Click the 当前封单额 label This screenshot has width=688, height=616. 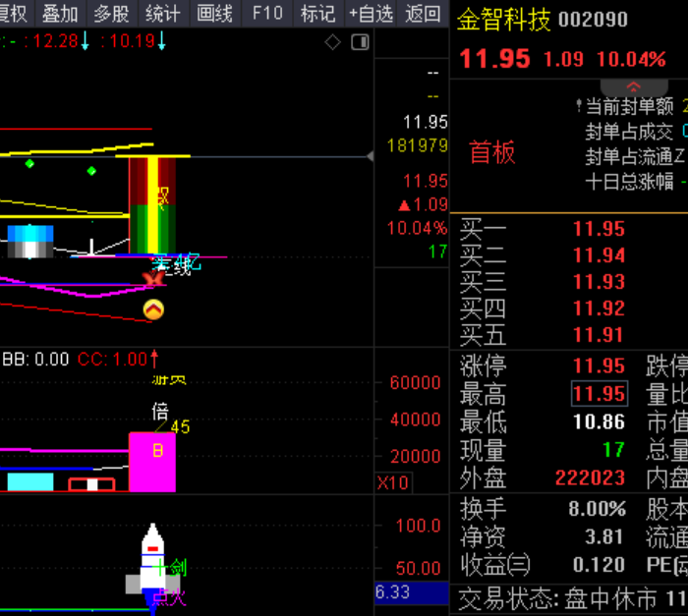[x=629, y=106]
